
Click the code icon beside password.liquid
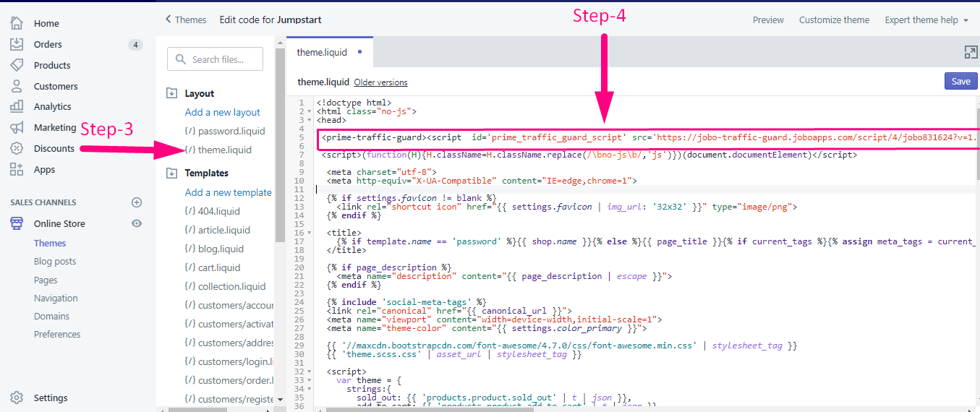pyautogui.click(x=190, y=131)
